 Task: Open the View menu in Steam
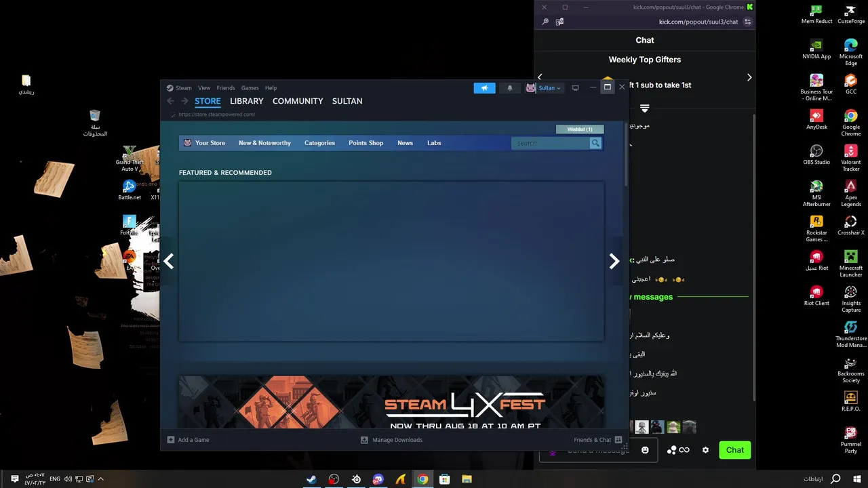coord(204,88)
